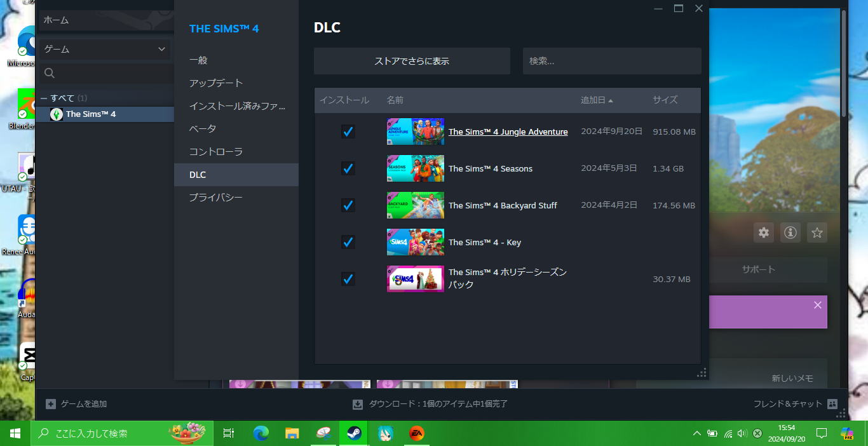Open サポート tab on game page

(759, 269)
